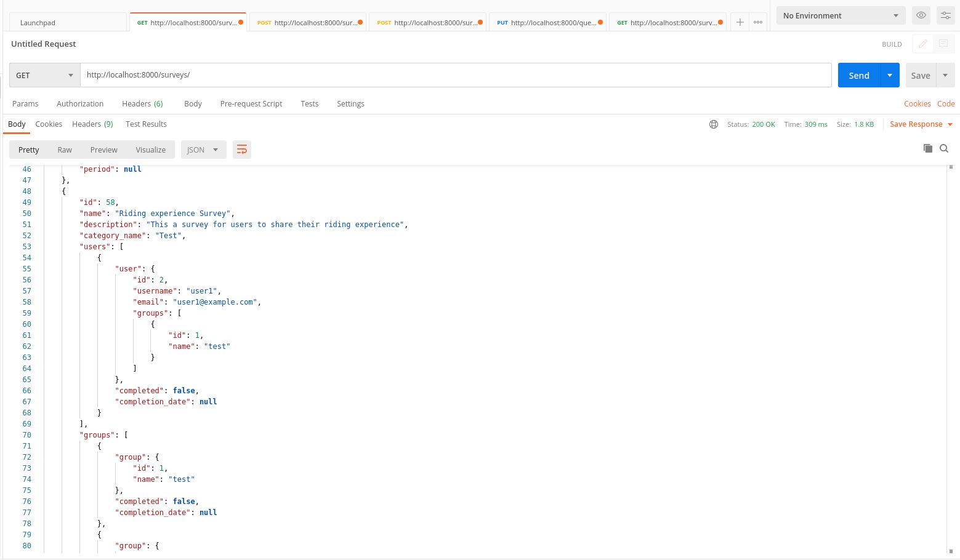Toggle line wrapping in the response viewer
This screenshot has height=560, width=960.
241,149
